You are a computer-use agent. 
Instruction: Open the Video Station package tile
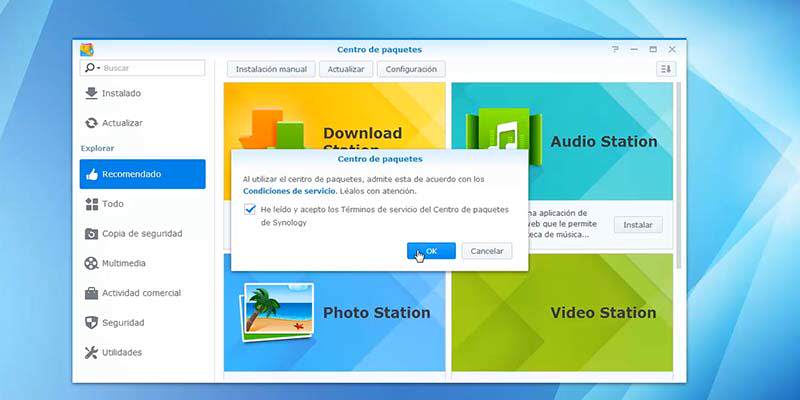pyautogui.click(x=562, y=312)
